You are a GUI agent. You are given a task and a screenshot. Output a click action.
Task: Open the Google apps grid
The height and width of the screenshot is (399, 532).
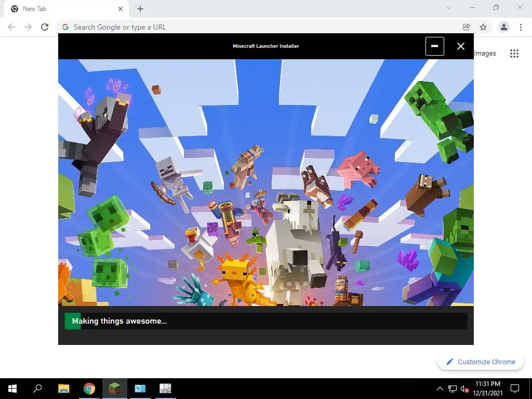[x=514, y=54]
